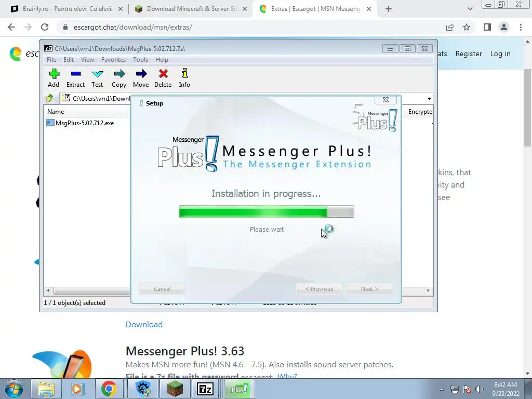The width and height of the screenshot is (532, 399).
Task: Click the installation progress bar
Action: (267, 211)
